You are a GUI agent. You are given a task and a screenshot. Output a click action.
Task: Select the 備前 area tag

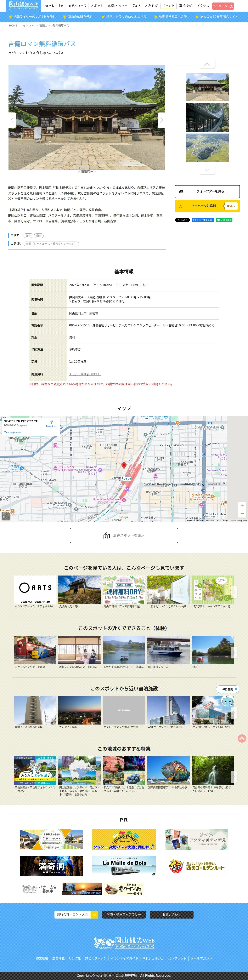pyautogui.click(x=39, y=236)
